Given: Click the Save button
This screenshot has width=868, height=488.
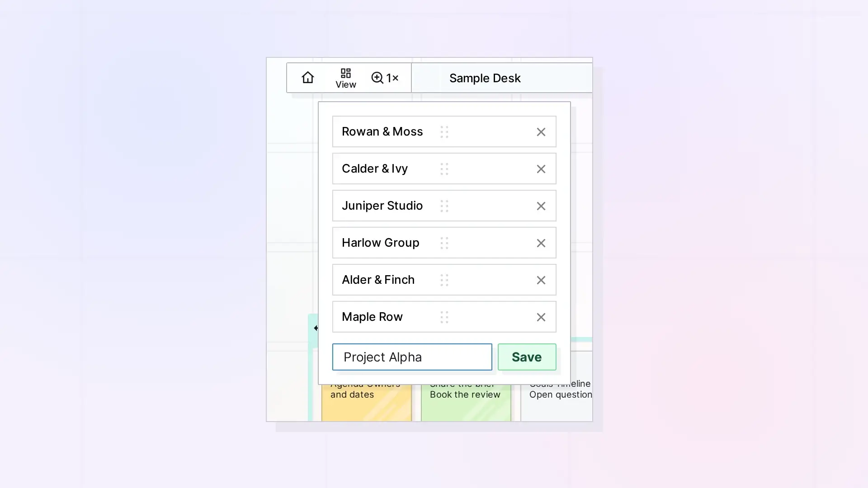Looking at the screenshot, I should 527,357.
